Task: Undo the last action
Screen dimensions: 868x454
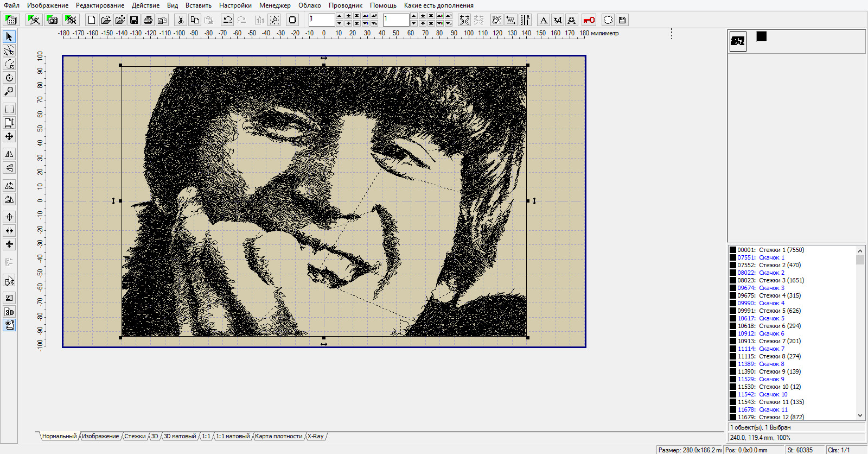Action: (227, 20)
